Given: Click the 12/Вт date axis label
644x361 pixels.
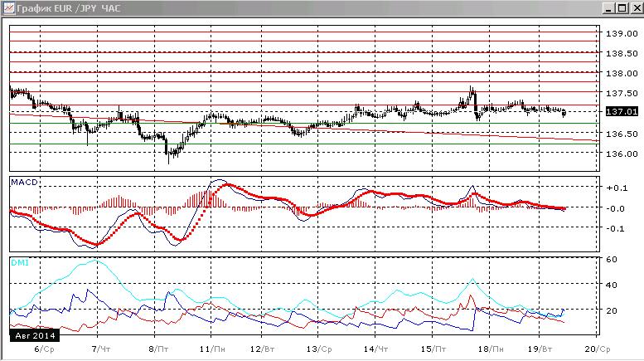Looking at the screenshot, I should tap(262, 349).
